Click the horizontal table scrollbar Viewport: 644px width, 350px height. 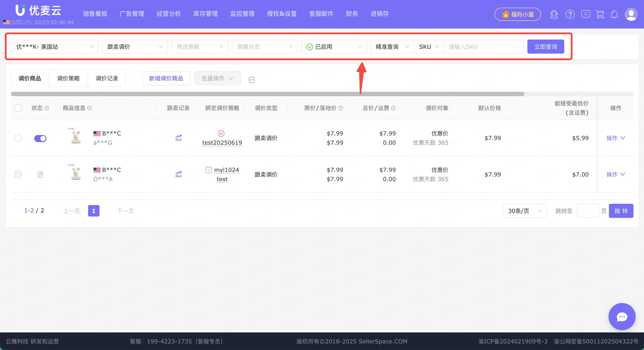(x=267, y=94)
